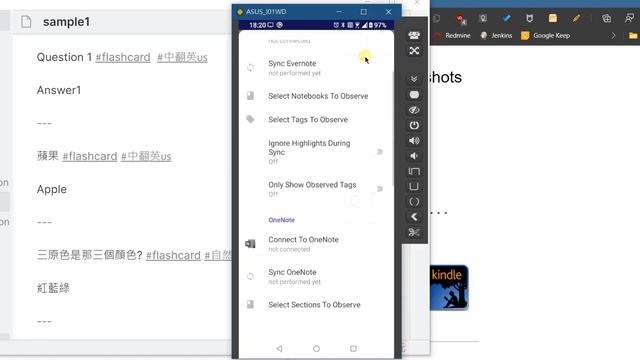
Task: Click browser collections icon with plus
Action: (x=607, y=18)
